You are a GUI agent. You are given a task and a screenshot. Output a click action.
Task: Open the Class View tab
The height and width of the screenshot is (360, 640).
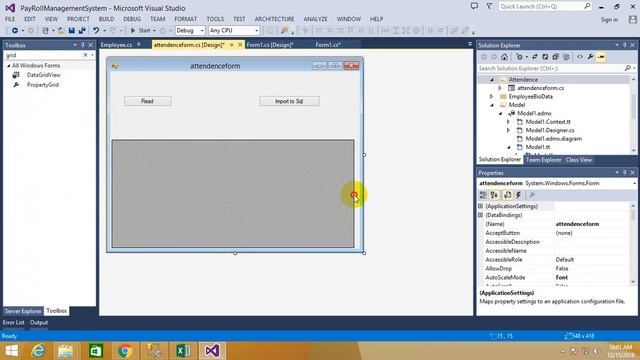point(579,160)
